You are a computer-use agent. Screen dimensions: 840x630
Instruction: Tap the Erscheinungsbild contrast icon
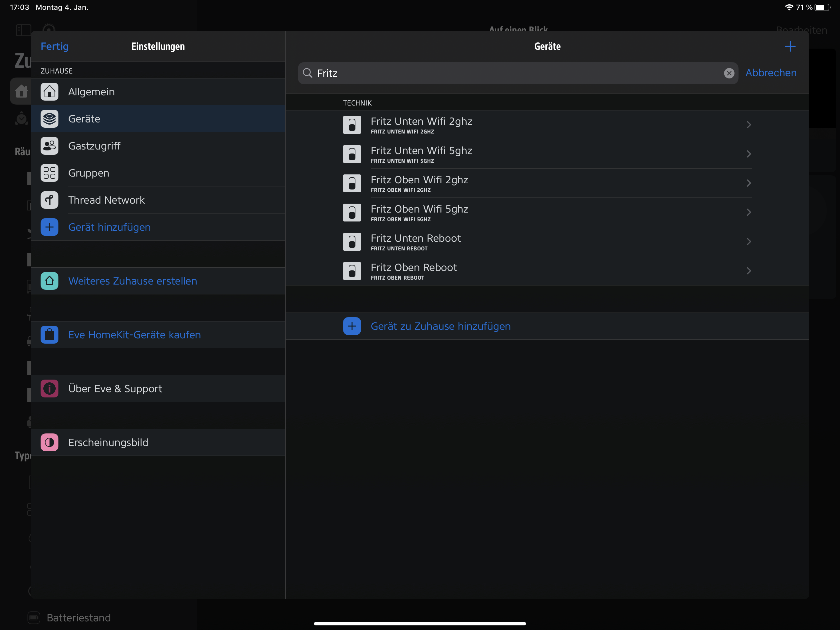click(50, 442)
